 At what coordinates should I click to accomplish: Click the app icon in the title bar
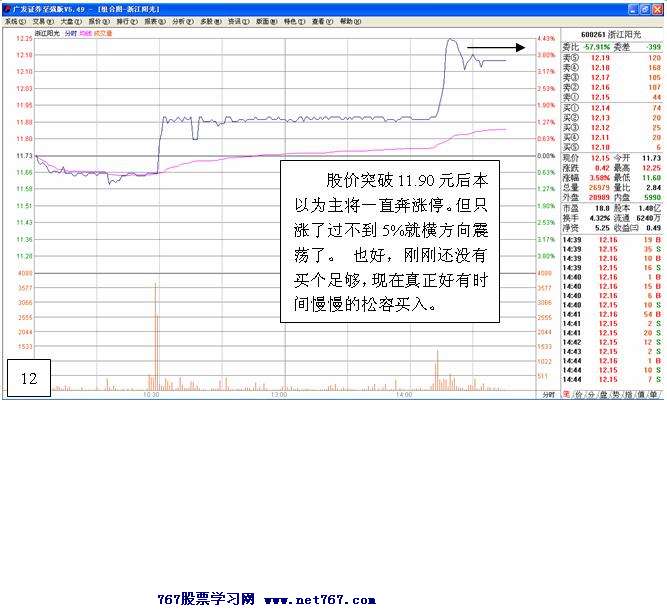click(x=6, y=7)
